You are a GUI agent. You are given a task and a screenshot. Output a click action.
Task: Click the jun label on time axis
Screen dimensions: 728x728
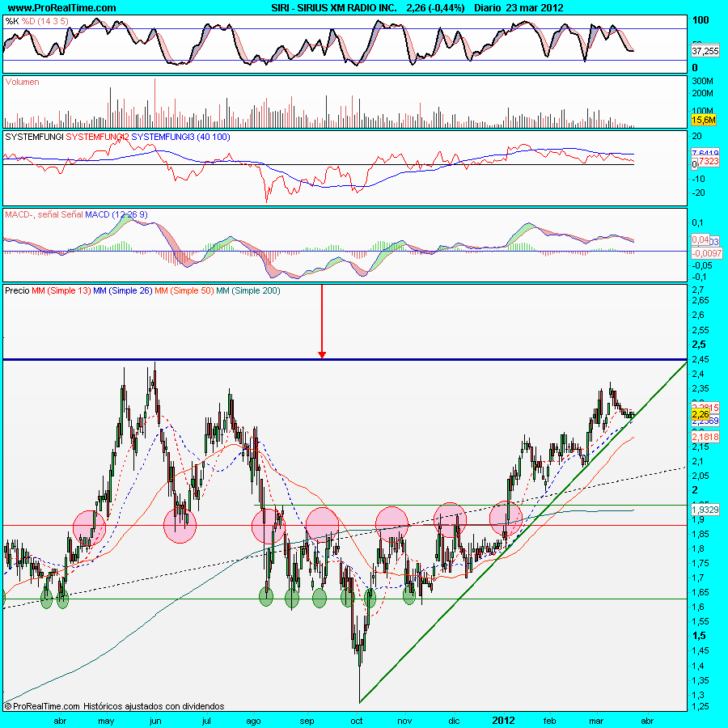(155, 721)
